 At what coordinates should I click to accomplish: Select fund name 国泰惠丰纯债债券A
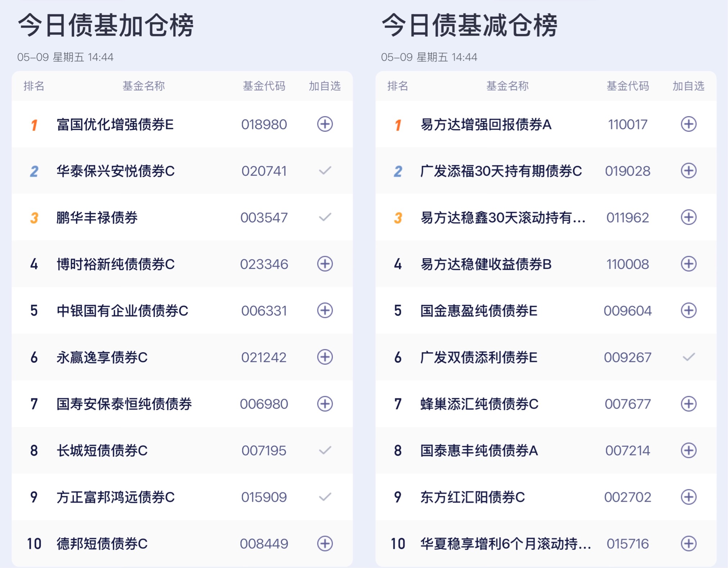[479, 451]
